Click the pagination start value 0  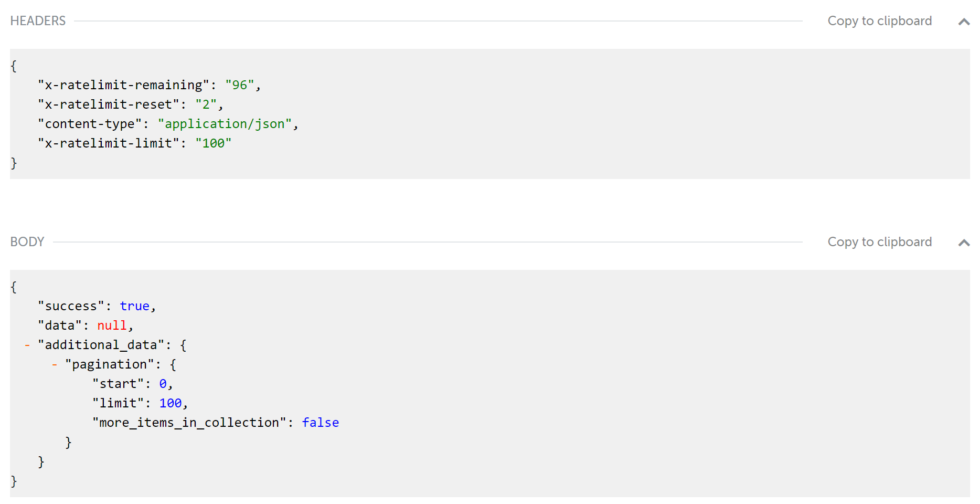[163, 383]
